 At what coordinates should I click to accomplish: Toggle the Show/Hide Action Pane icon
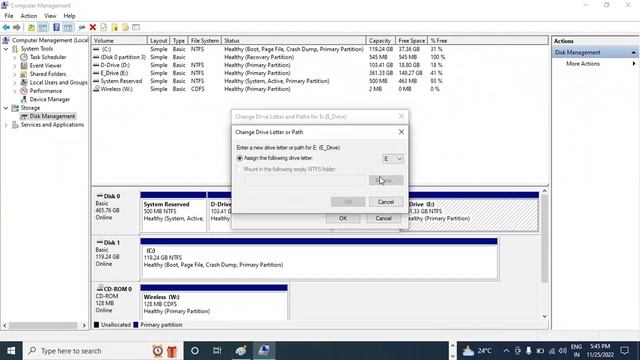68,27
